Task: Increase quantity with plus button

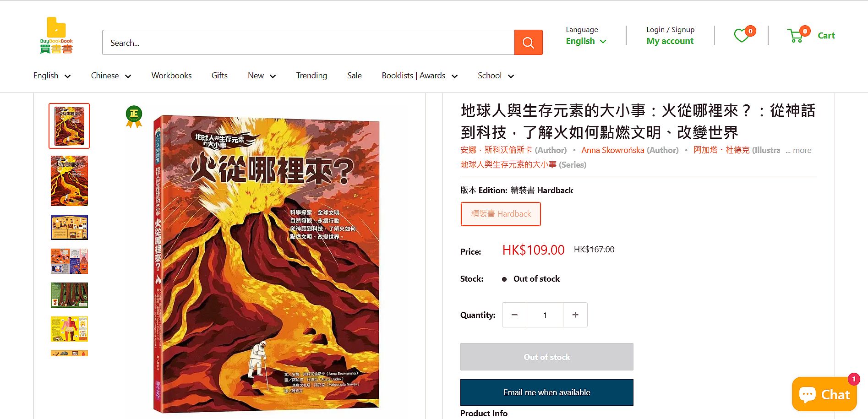Action: (575, 315)
